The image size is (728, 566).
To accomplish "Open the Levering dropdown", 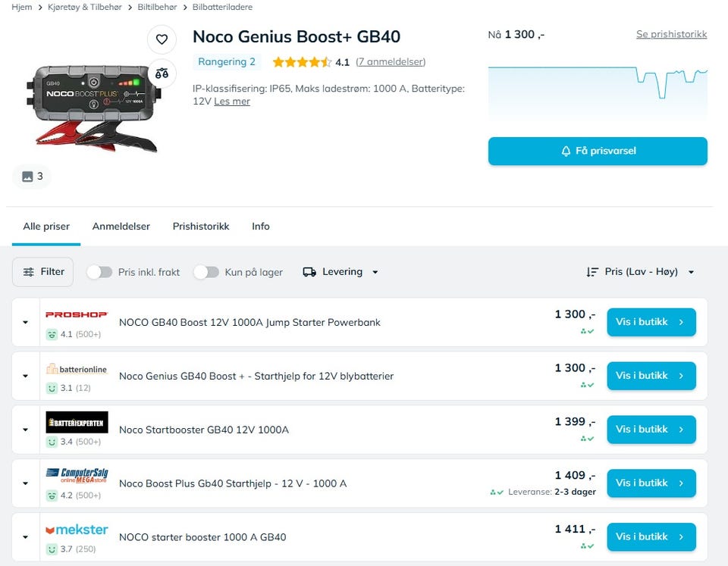I will 340,272.
